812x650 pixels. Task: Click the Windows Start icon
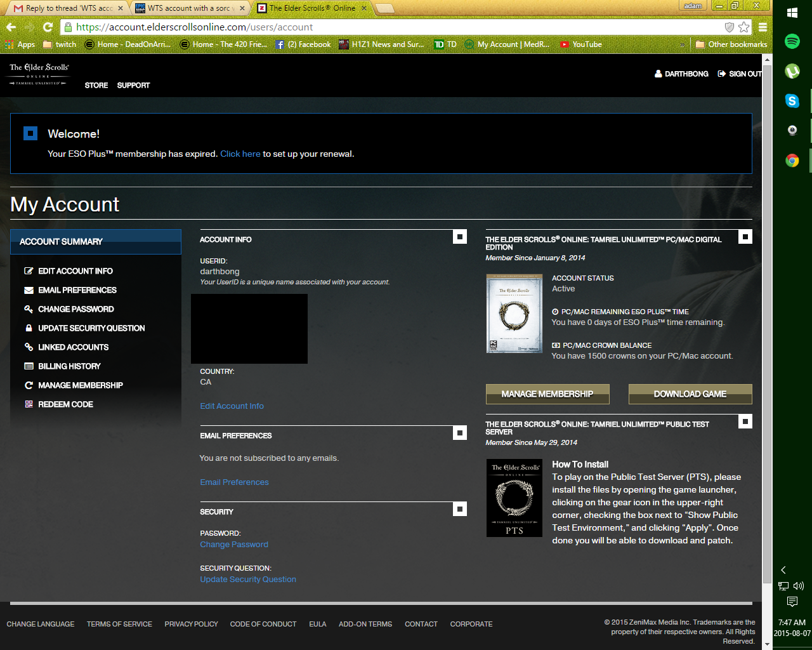click(792, 12)
